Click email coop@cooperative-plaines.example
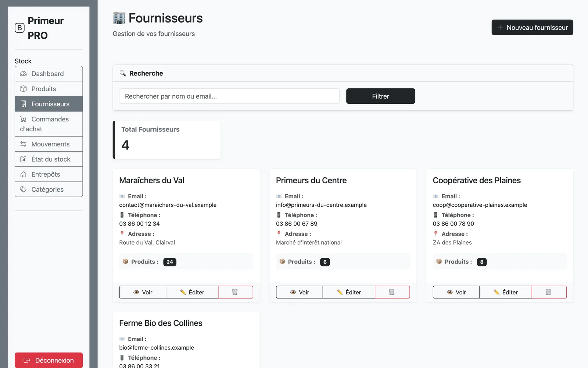Viewport: 588px width, 368px height. pyautogui.click(x=480, y=205)
